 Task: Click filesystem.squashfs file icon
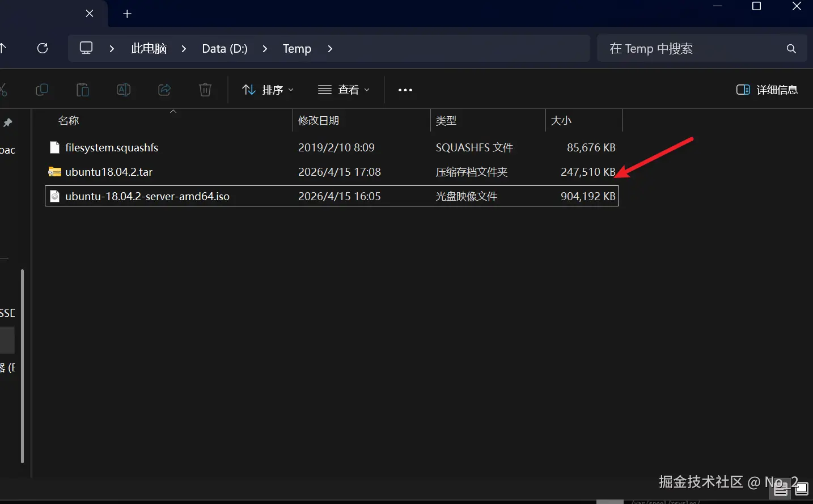(54, 147)
